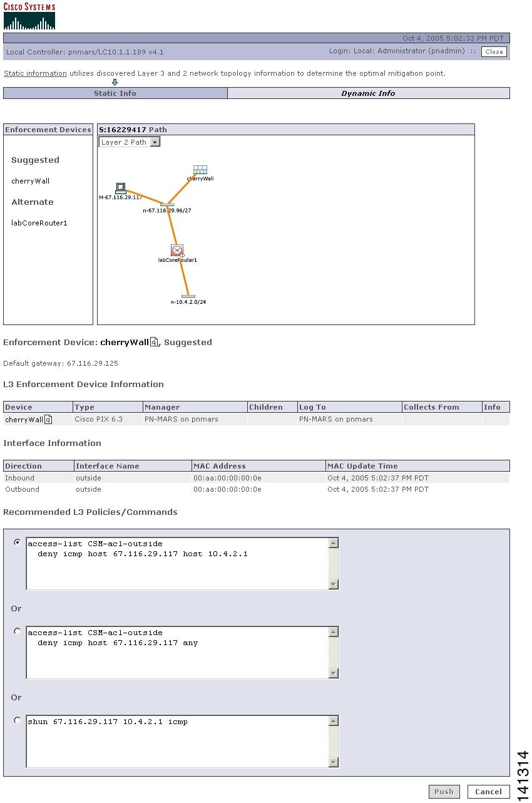Click the Cisco Systems logo

point(29,16)
